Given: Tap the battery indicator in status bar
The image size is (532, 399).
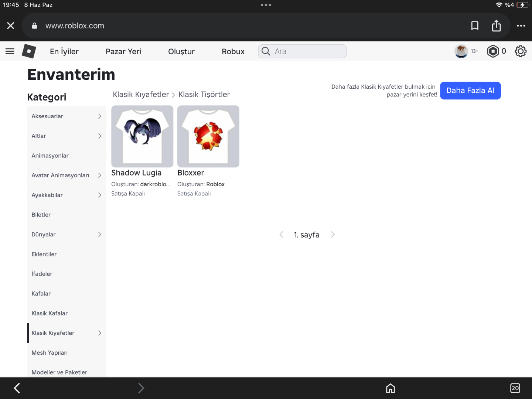Looking at the screenshot, I should [522, 5].
